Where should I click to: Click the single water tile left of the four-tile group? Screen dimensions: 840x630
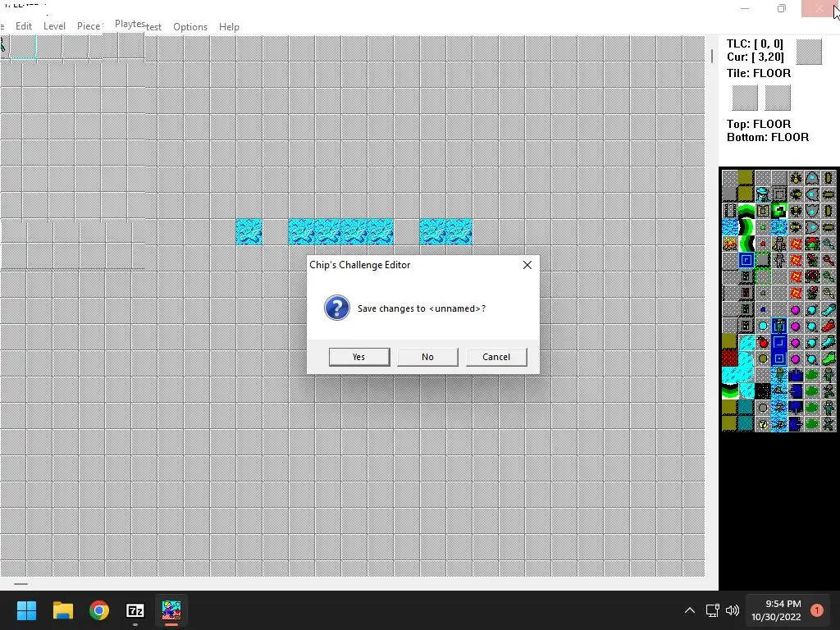point(249,232)
